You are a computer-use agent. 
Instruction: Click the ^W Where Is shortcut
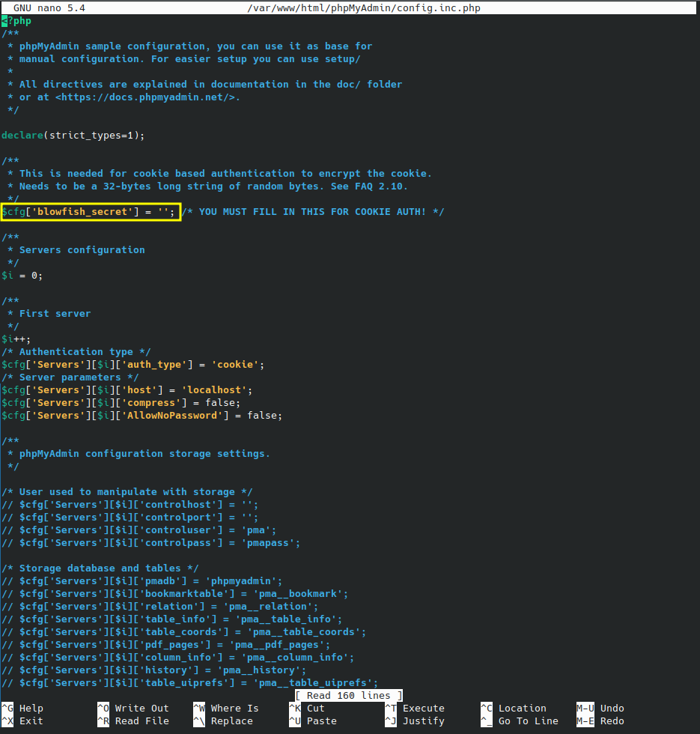click(x=226, y=709)
